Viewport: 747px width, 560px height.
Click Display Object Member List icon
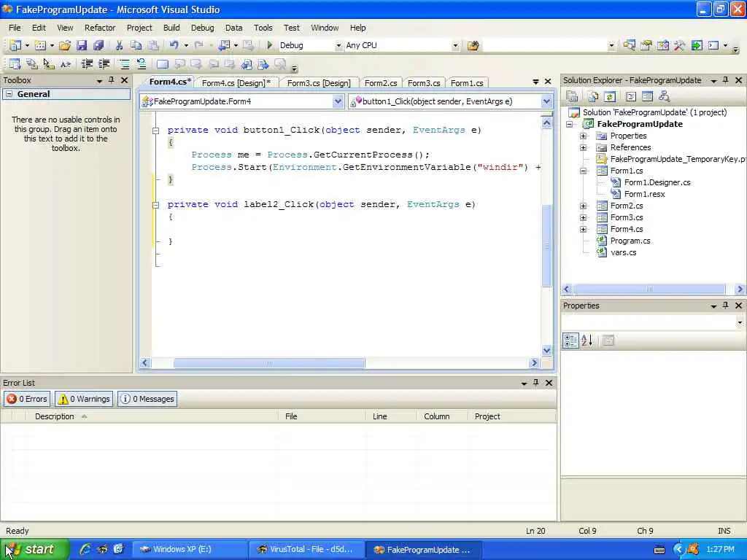click(x=15, y=64)
